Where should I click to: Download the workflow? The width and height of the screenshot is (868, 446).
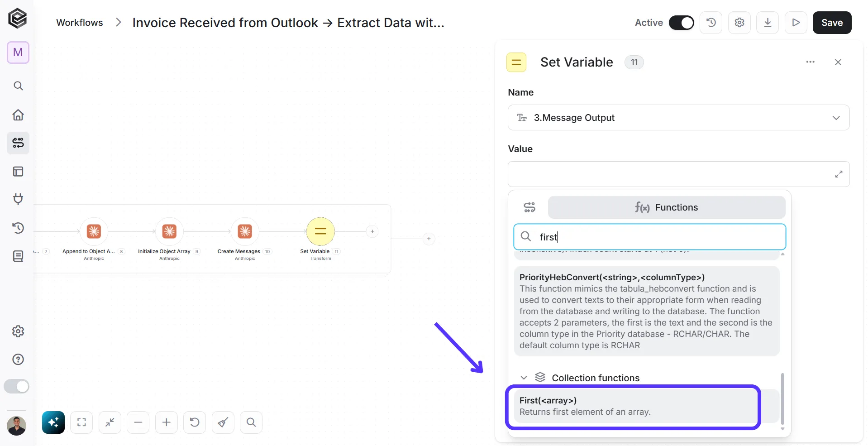pyautogui.click(x=768, y=23)
